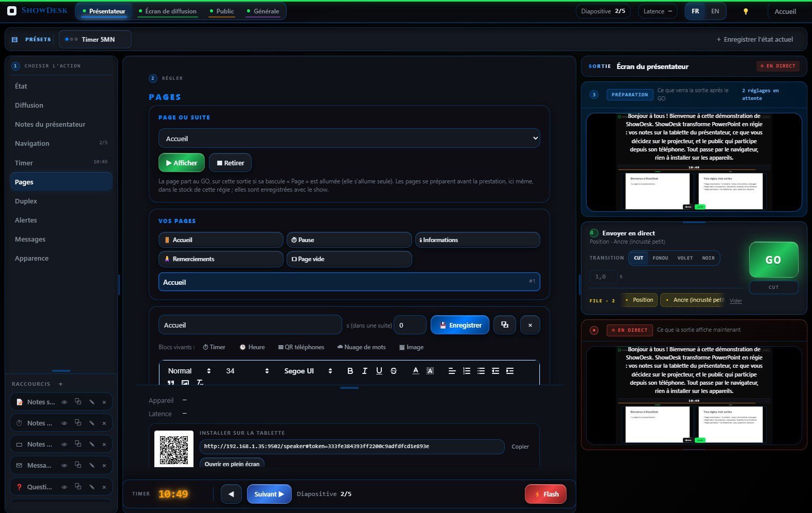Select the VOLET transition
Viewport: 812px width, 513px height.
[x=685, y=258]
